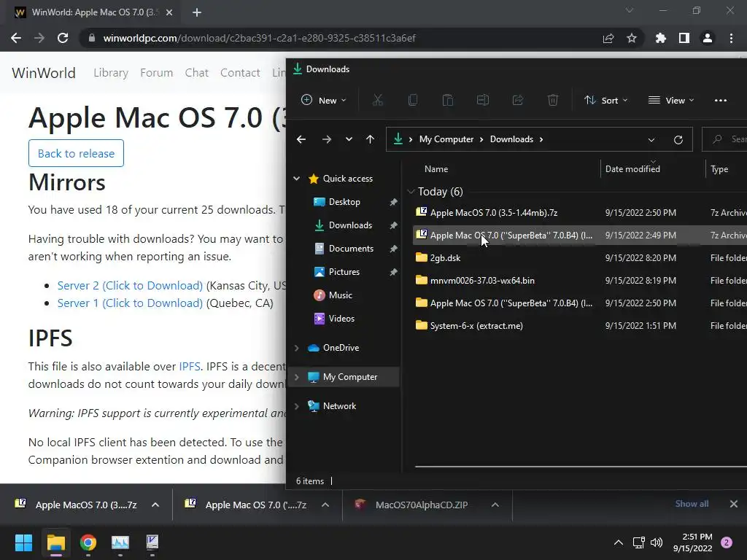Go up one folder level in Explorer
The image size is (747, 560).
[x=370, y=139]
